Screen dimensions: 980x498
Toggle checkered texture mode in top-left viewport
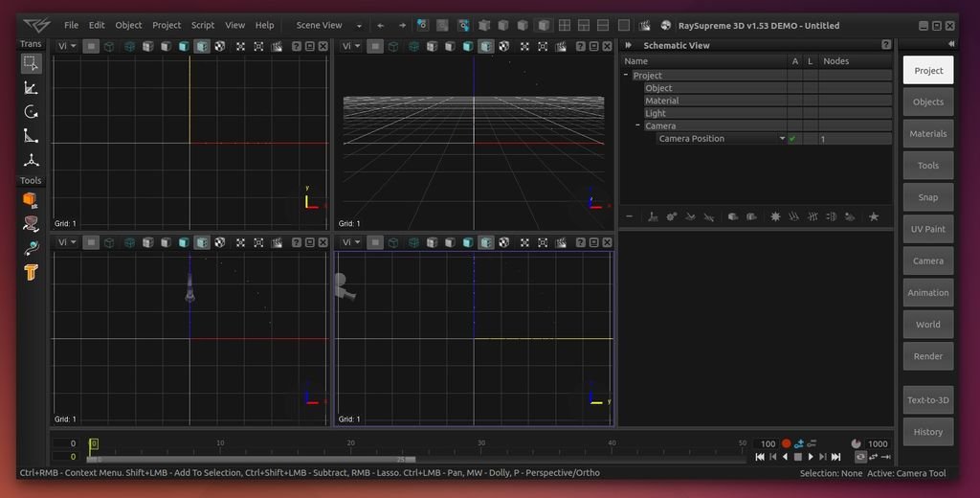click(219, 46)
